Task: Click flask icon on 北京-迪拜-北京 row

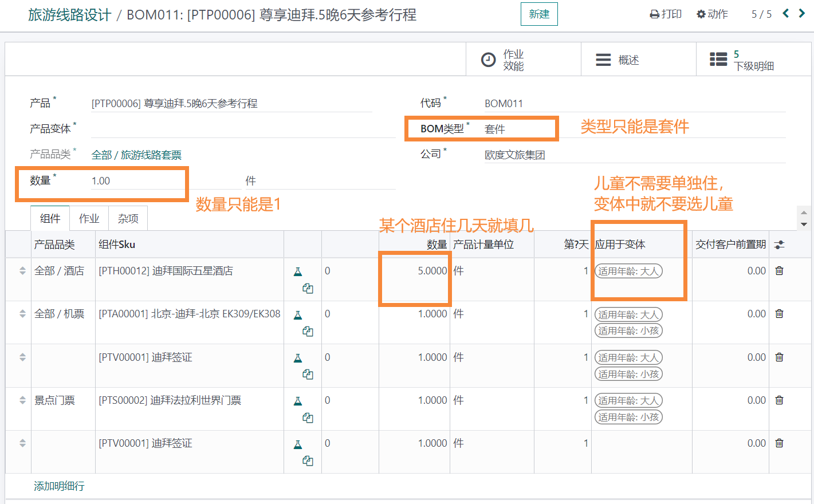Action: click(298, 315)
